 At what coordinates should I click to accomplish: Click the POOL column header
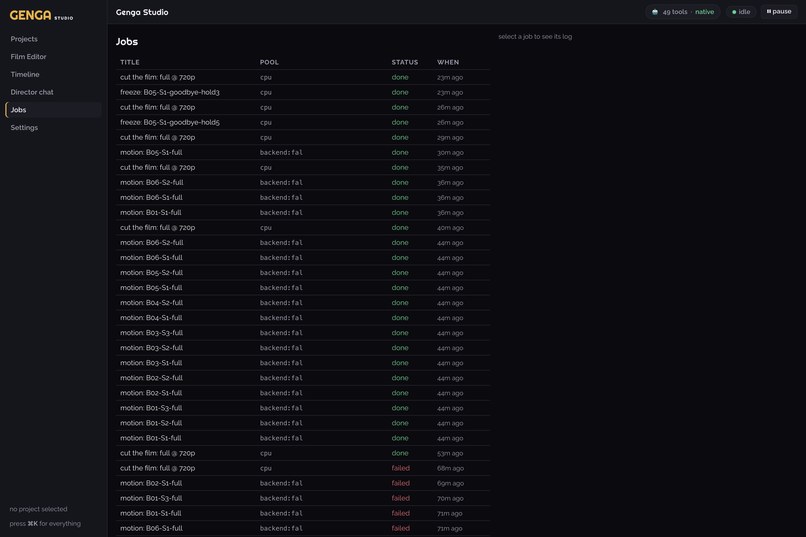point(269,62)
